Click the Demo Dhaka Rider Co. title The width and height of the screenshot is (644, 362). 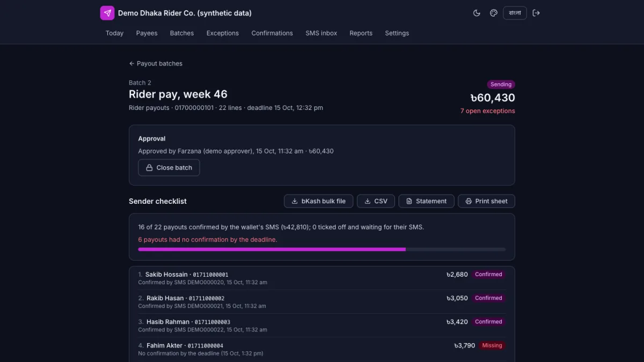coord(185,13)
